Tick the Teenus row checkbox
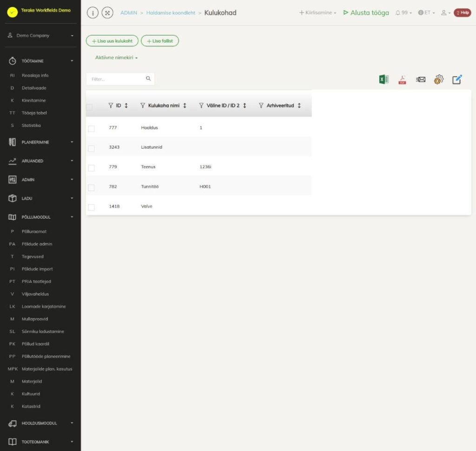476x451 pixels. [x=91, y=168]
